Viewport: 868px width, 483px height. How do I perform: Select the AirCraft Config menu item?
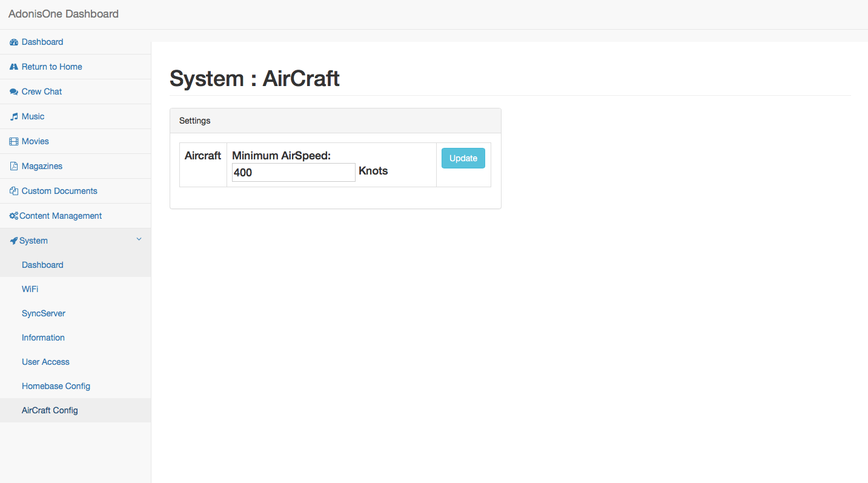pyautogui.click(x=50, y=410)
